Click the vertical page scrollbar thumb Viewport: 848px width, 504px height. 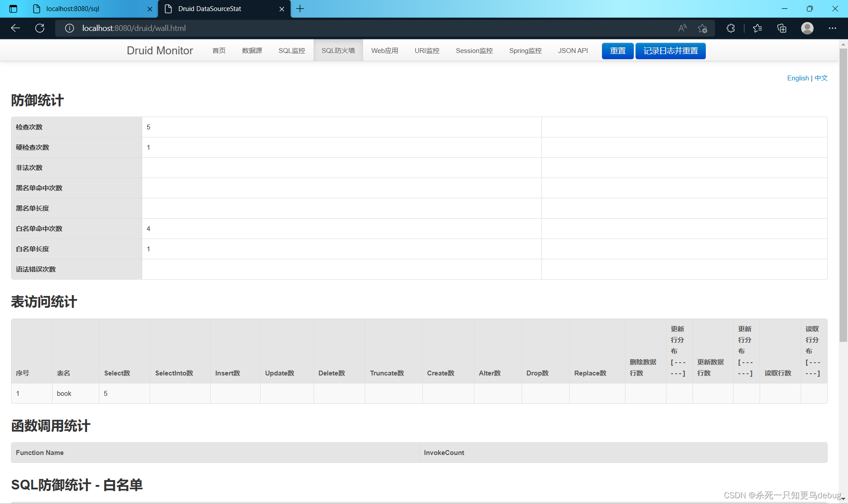[x=843, y=194]
